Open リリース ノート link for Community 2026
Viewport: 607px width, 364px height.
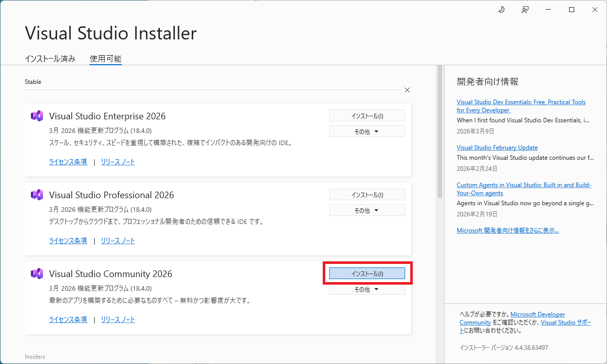click(x=118, y=320)
